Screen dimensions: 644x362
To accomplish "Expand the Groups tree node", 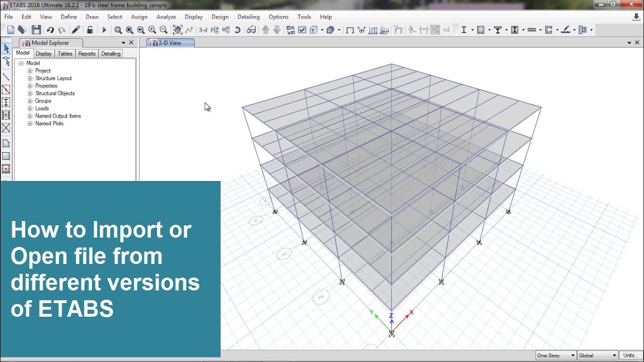I will [x=30, y=101].
